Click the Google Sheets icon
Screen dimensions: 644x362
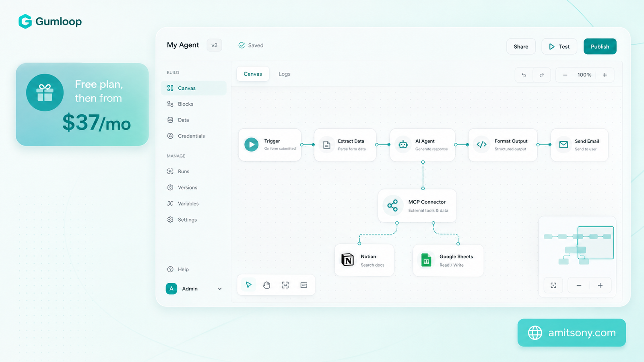point(426,260)
